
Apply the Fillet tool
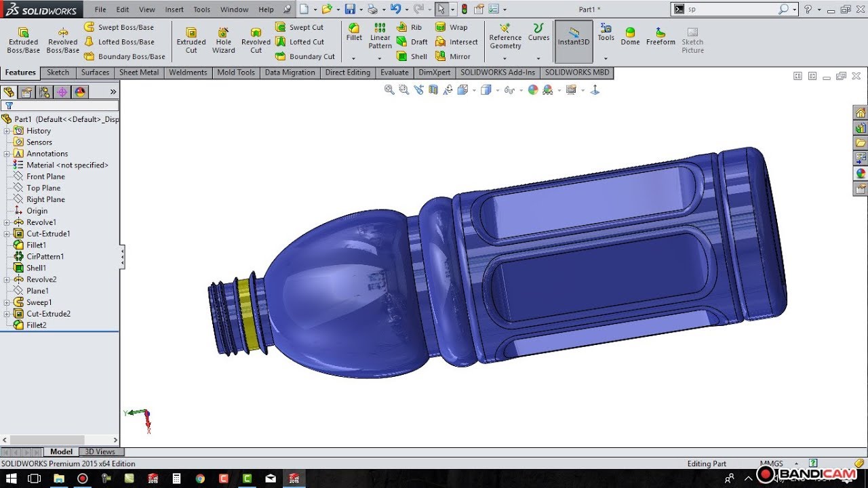[354, 33]
